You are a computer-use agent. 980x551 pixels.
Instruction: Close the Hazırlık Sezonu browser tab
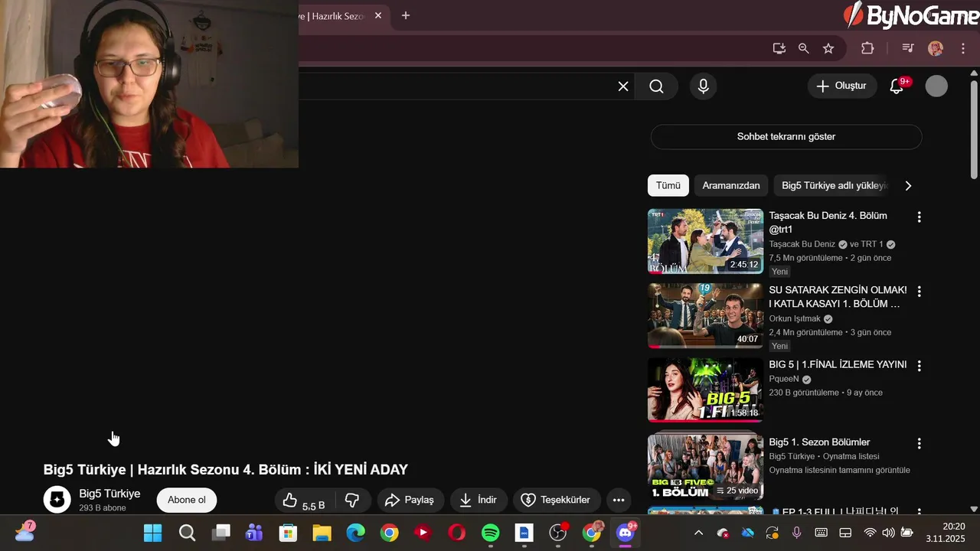coord(378,15)
